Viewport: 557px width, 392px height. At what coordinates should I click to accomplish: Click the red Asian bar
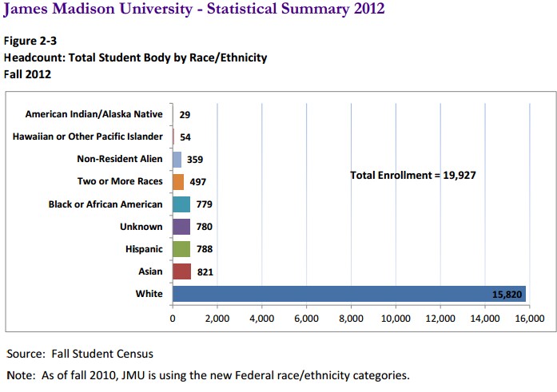click(181, 271)
